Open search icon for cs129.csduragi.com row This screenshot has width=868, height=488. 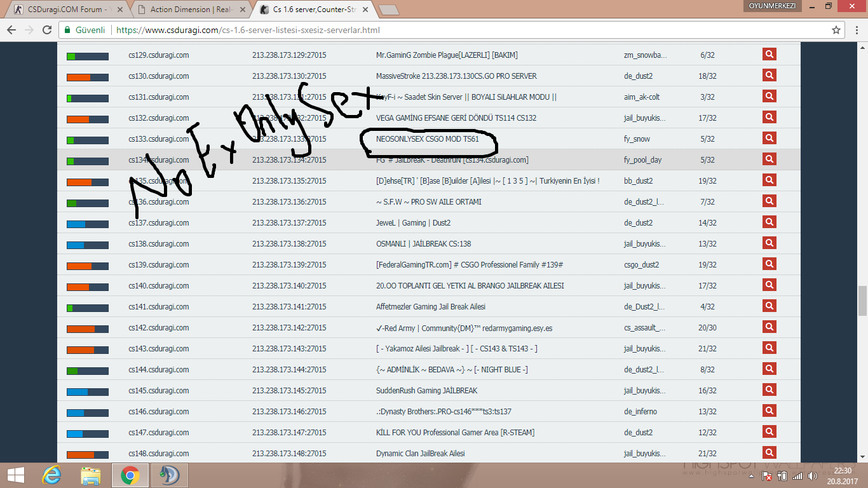pyautogui.click(x=770, y=55)
